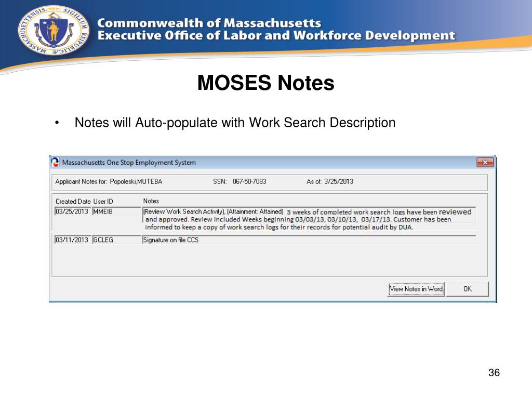
Task: Select the 03/11/2013 created date field
Action: 72,240
